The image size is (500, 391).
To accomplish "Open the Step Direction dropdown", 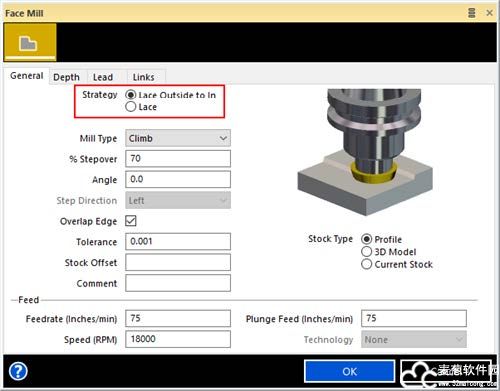I will 178,200.
